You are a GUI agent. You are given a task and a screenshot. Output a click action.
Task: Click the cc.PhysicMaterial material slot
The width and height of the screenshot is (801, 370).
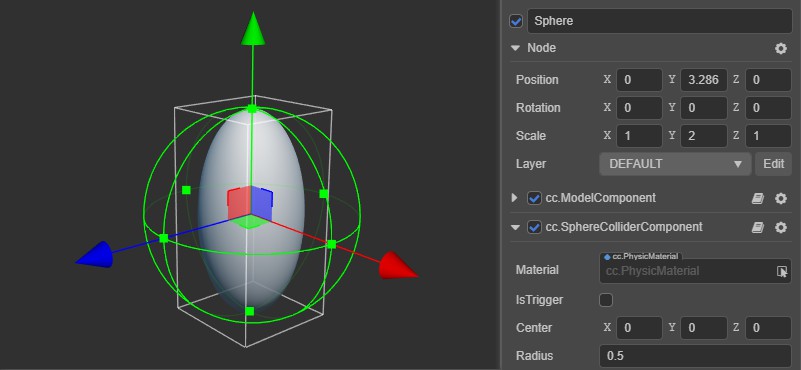695,271
